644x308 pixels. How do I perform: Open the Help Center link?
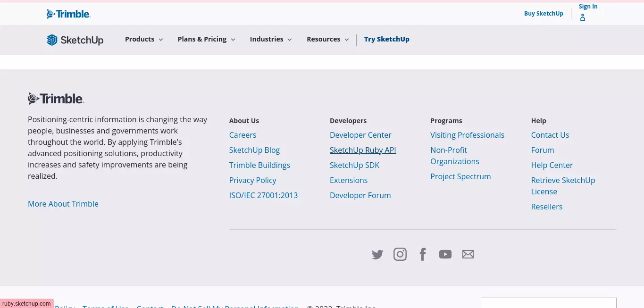pos(552,165)
